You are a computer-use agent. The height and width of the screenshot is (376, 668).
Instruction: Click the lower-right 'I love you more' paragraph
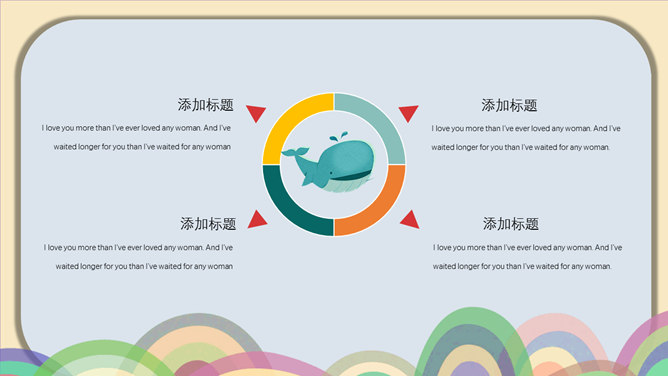click(x=527, y=257)
